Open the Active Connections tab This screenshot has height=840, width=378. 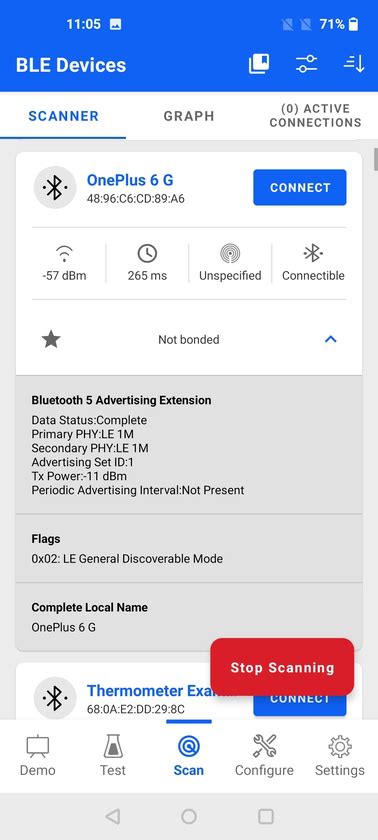(315, 116)
